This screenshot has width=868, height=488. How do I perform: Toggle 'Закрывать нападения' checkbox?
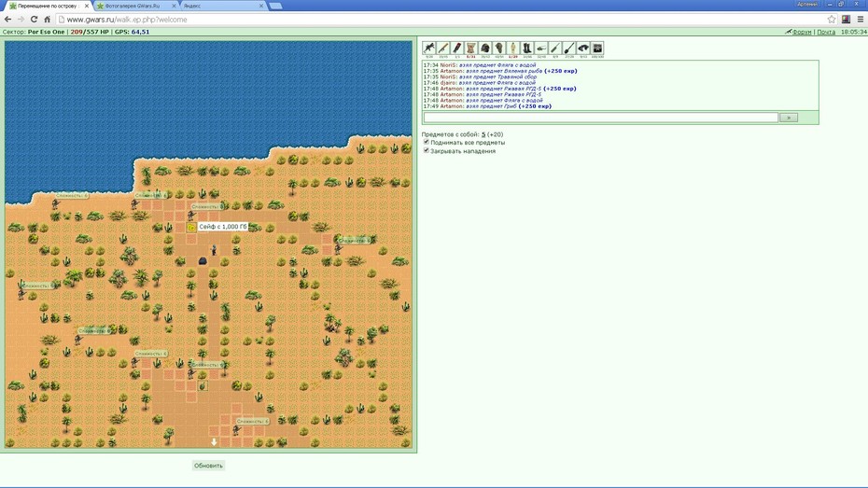click(427, 150)
